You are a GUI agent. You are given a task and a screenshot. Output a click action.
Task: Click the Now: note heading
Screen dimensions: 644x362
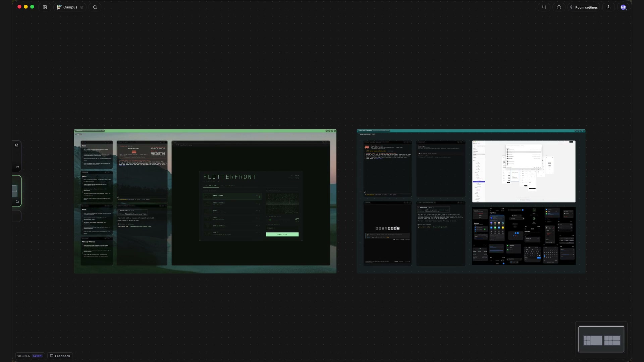84,146
